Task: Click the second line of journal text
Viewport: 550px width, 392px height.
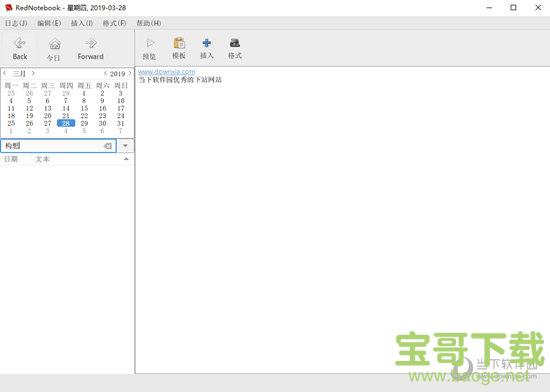Action: click(180, 80)
